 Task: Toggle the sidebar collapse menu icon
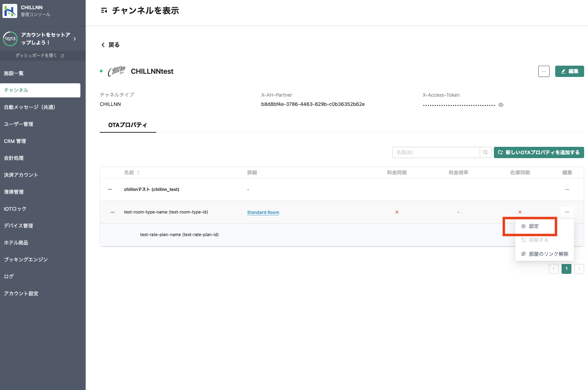(x=104, y=11)
